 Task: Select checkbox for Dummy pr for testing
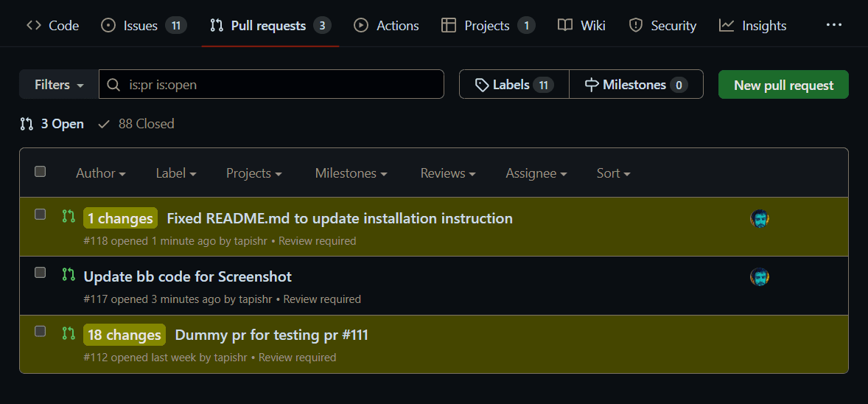(x=41, y=332)
